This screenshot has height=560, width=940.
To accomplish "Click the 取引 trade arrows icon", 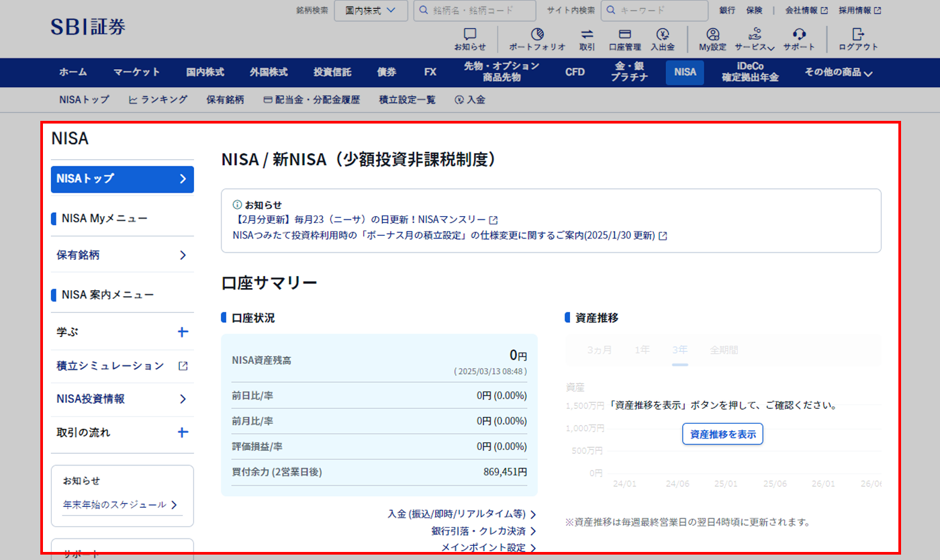I will pos(587,34).
